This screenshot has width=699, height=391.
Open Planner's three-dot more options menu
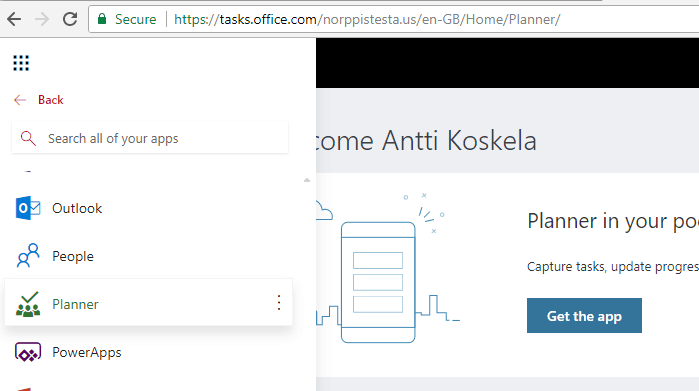point(279,303)
